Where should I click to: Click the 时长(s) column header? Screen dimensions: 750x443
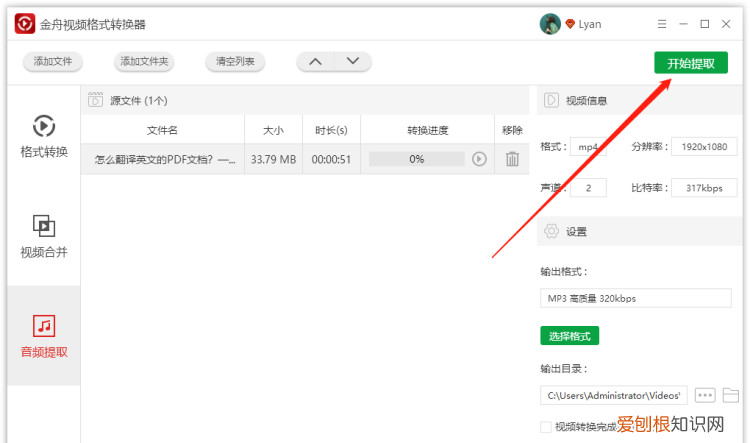point(331,130)
